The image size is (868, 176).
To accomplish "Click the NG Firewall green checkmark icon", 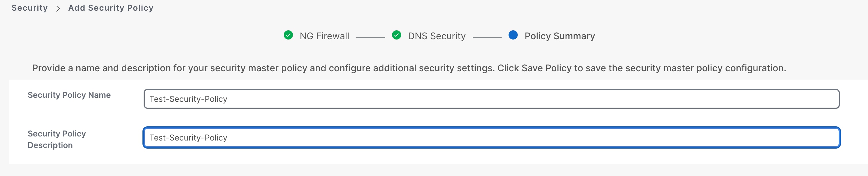I will point(288,35).
